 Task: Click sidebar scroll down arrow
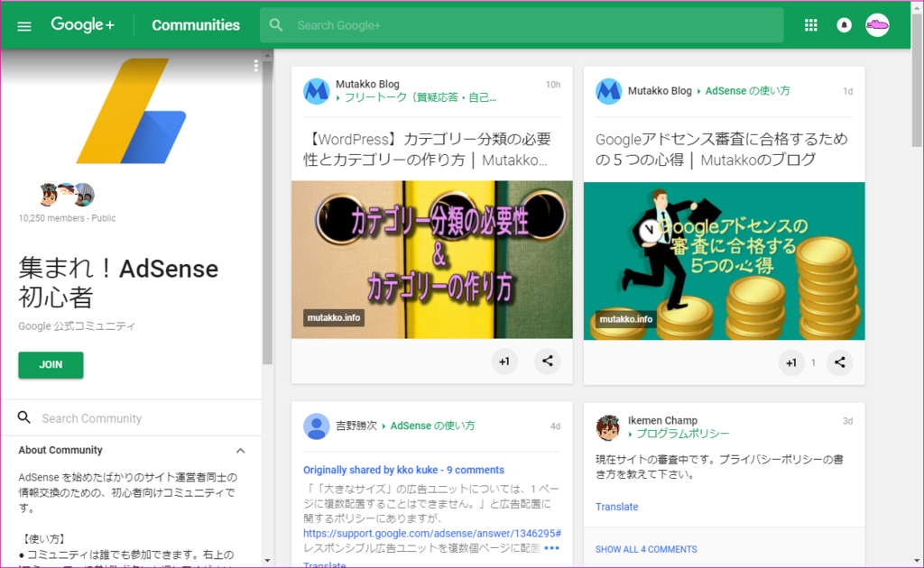point(267,561)
